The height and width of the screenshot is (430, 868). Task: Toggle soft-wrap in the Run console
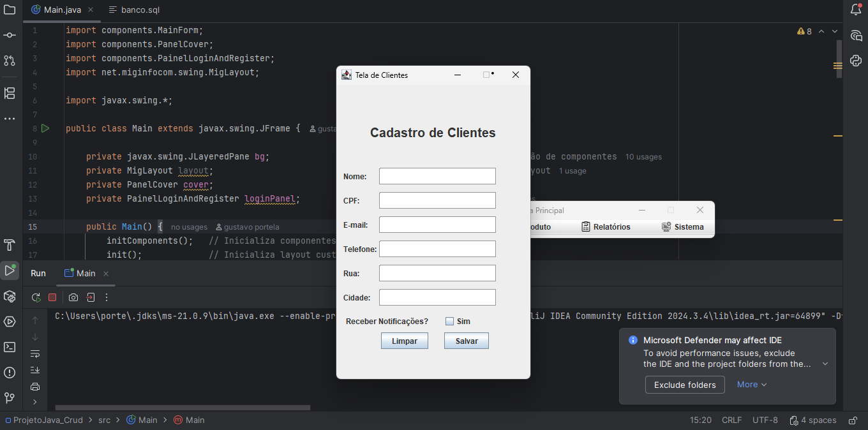[x=35, y=354]
